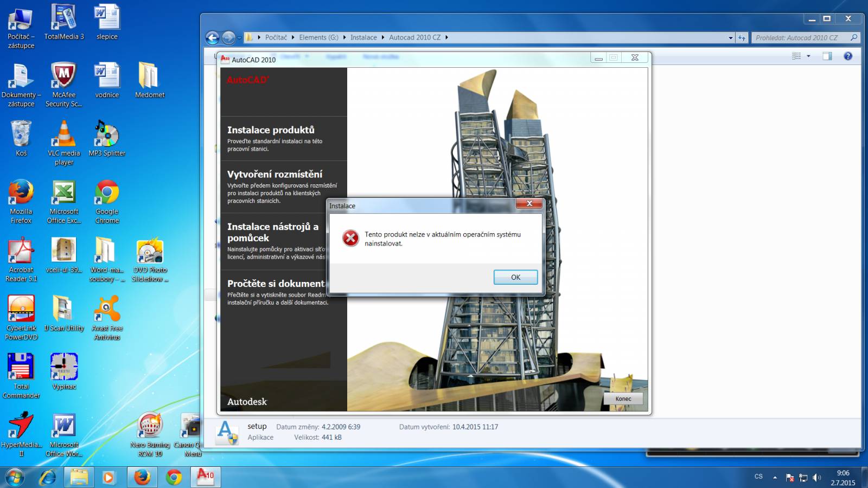
Task: Open IJ Scan Utility shortcut
Action: click(64, 314)
